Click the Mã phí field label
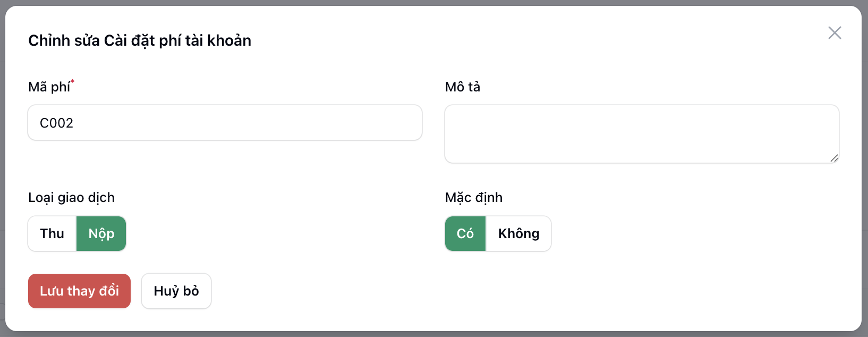The image size is (868, 337). [x=49, y=87]
